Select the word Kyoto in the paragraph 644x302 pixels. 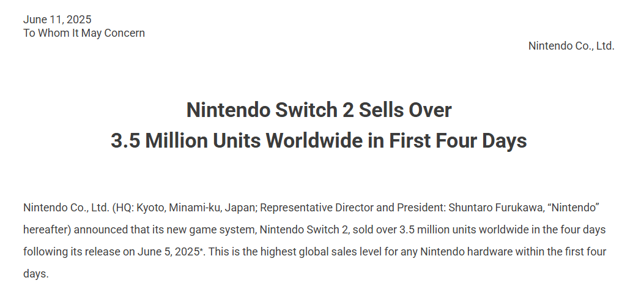pos(150,208)
